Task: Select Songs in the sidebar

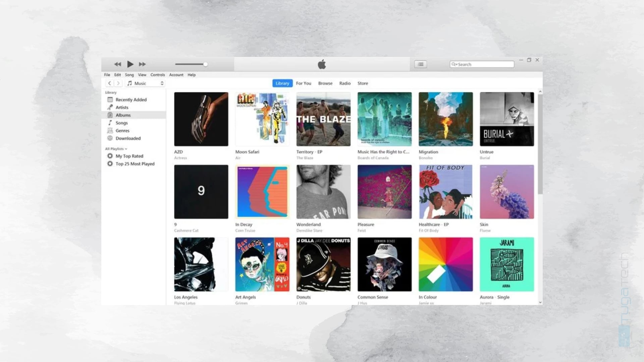Action: point(133,123)
